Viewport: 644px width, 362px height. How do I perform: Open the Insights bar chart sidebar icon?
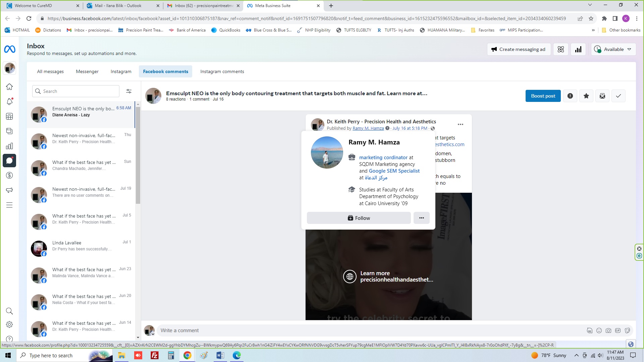pyautogui.click(x=9, y=146)
